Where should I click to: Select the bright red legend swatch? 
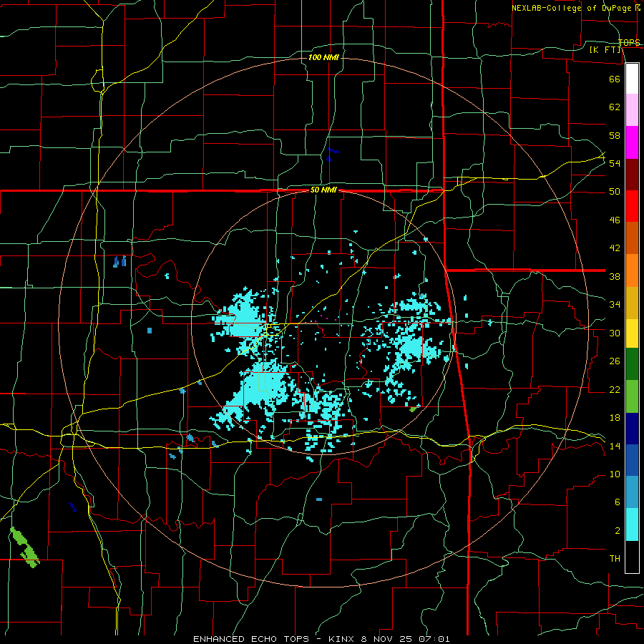pyautogui.click(x=632, y=206)
